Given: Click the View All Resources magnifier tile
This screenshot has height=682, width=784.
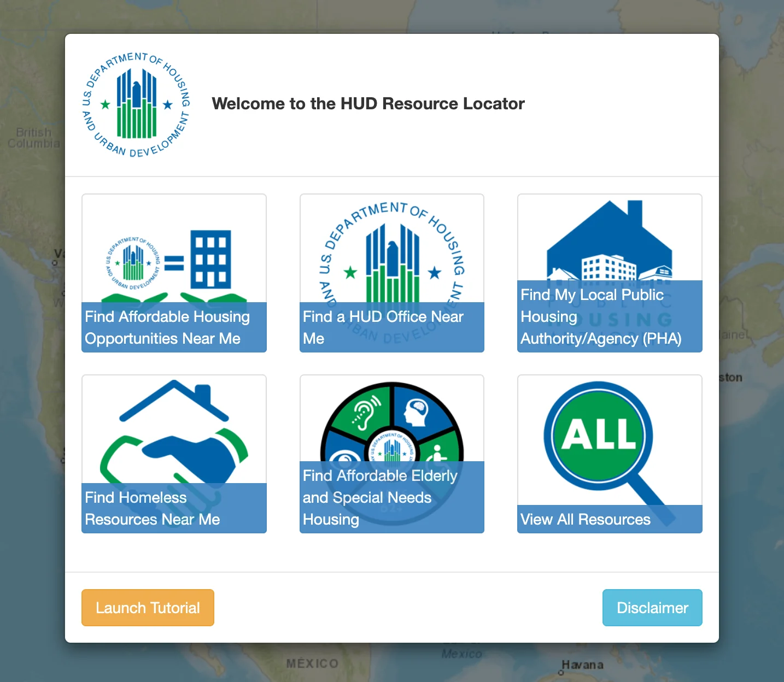Looking at the screenshot, I should (610, 454).
